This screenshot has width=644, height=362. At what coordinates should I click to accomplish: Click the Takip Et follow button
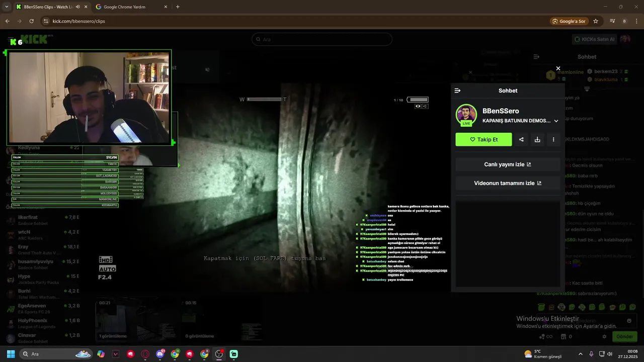pos(484,139)
